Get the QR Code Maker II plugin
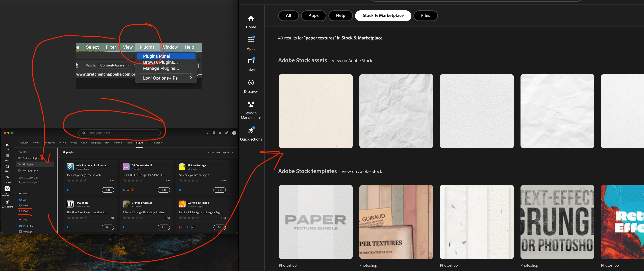The width and height of the screenshot is (644, 271). click(x=164, y=190)
